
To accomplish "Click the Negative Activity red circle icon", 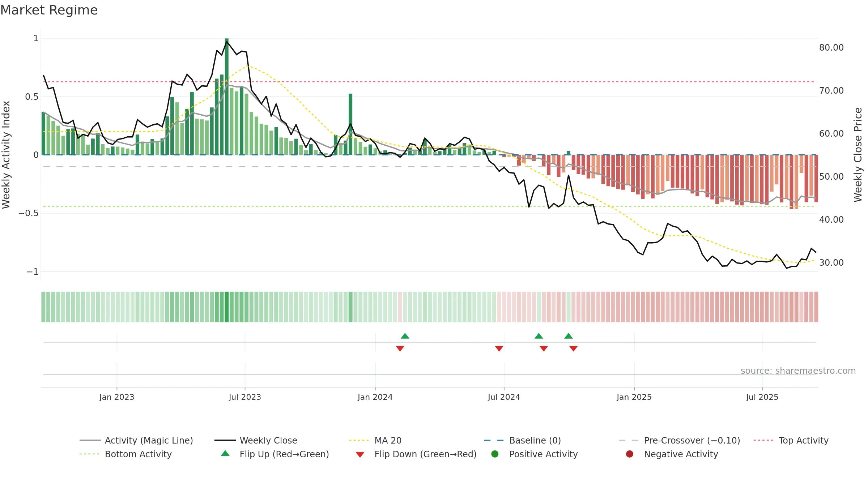I will click(x=630, y=454).
